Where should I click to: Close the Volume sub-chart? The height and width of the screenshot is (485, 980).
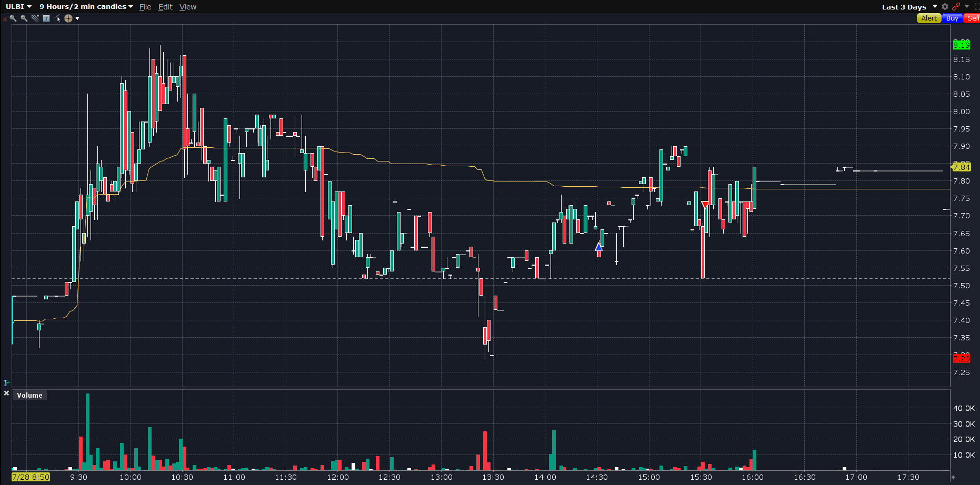6,393
